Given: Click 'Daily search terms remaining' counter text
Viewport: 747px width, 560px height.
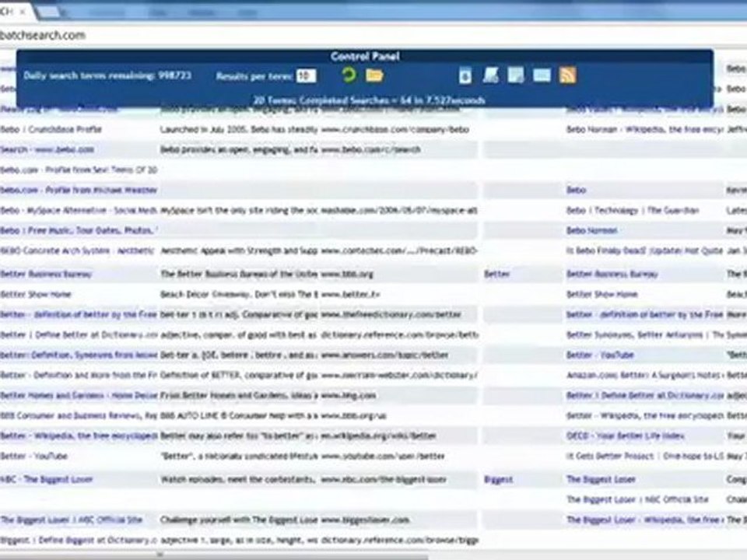Looking at the screenshot, I should point(107,75).
